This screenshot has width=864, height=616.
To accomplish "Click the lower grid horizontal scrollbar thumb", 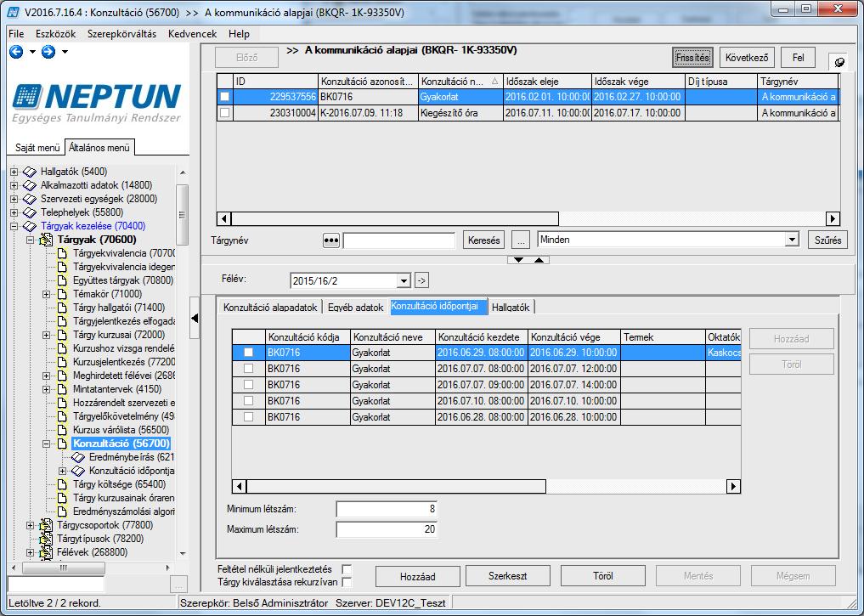I will coord(396,487).
